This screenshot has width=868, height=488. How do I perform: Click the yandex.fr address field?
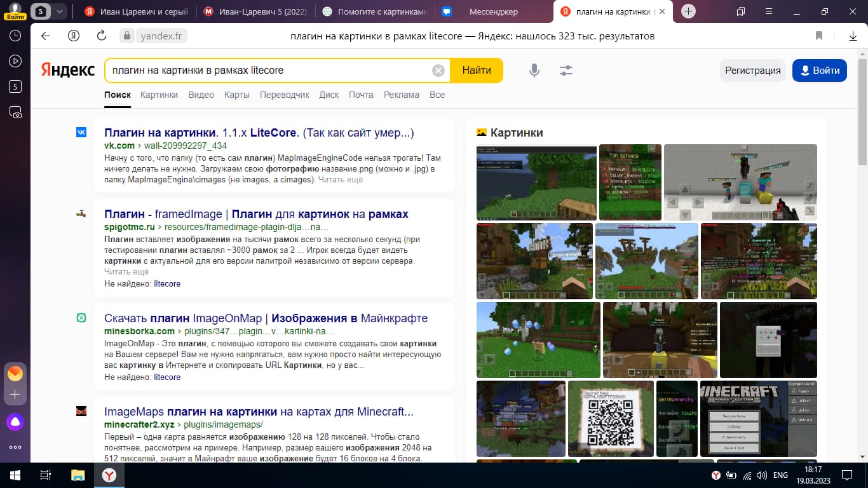click(160, 36)
